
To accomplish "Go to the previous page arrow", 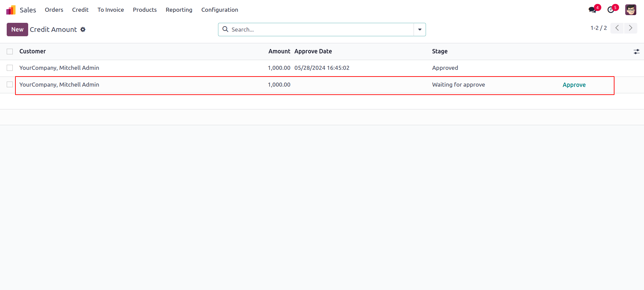I will click(617, 28).
